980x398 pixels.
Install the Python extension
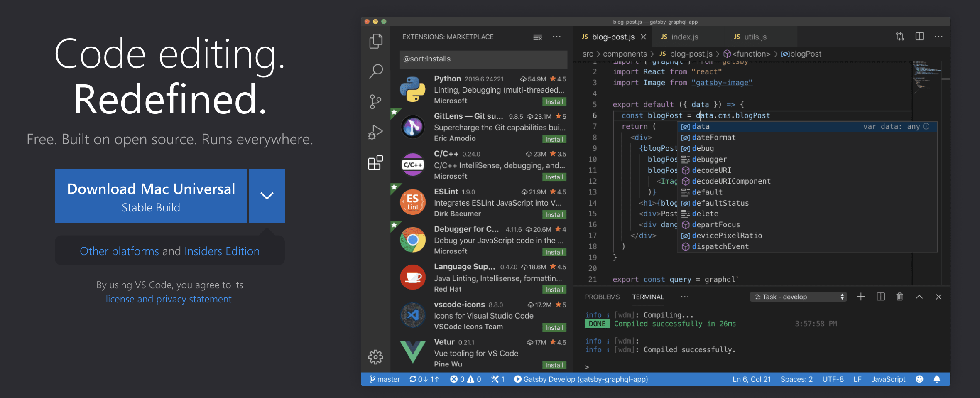[x=554, y=102]
